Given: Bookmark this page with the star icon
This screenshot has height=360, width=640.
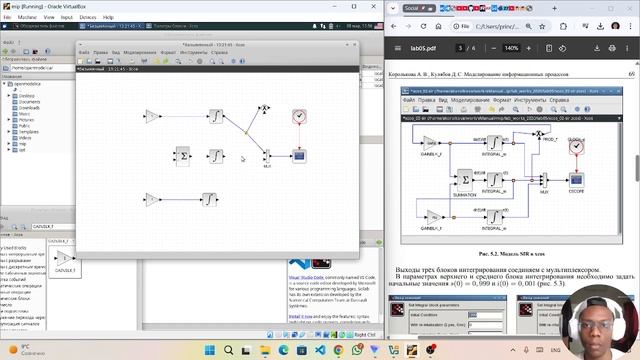Looking at the screenshot, I should 542,26.
